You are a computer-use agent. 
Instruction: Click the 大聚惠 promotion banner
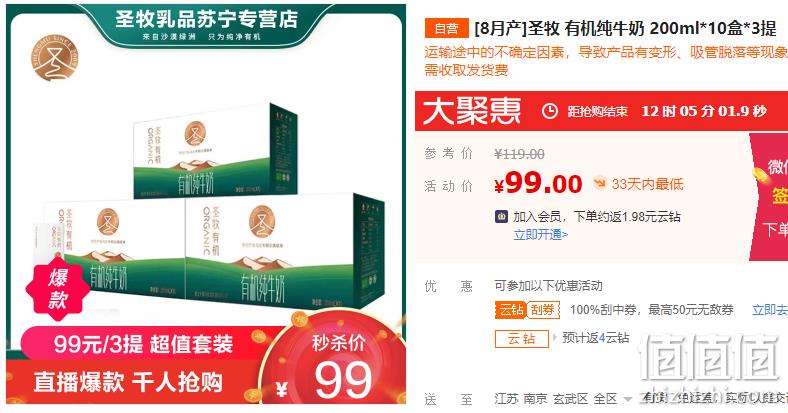click(601, 111)
